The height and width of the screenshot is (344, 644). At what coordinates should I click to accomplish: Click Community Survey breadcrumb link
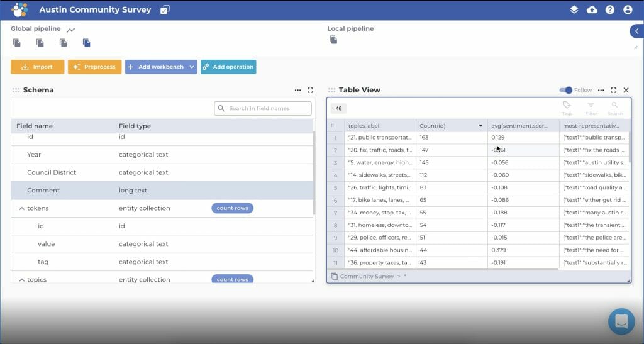[367, 276]
